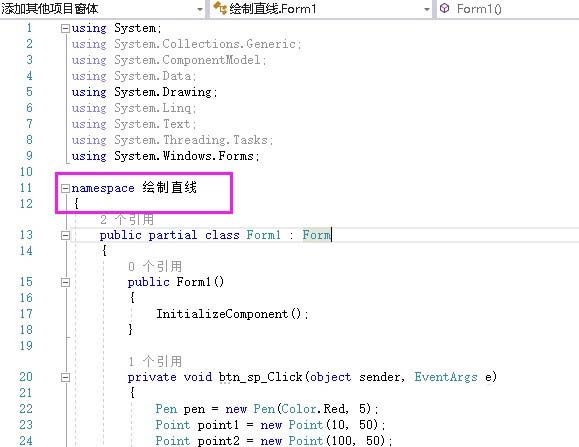Click 'System.Data' on line 4
The image size is (579, 447).
[153, 76]
